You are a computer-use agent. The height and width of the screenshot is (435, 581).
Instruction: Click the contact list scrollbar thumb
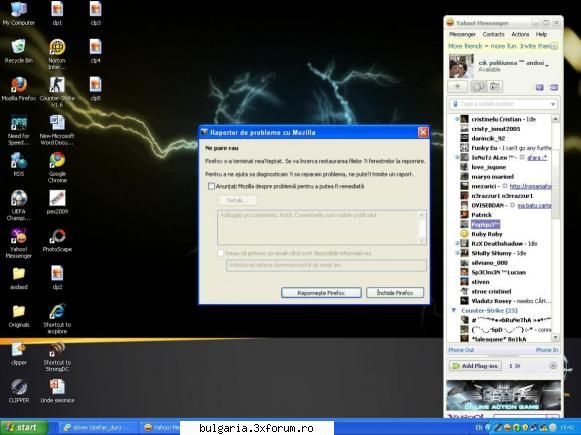[555, 185]
